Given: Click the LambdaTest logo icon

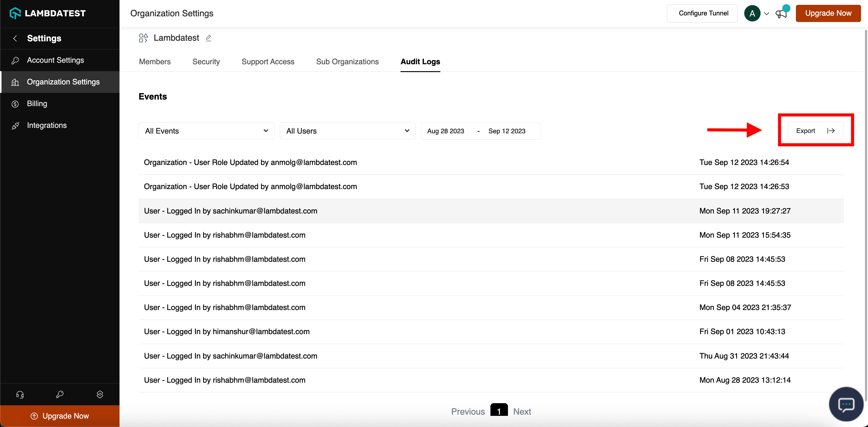Looking at the screenshot, I should pyautogui.click(x=15, y=13).
